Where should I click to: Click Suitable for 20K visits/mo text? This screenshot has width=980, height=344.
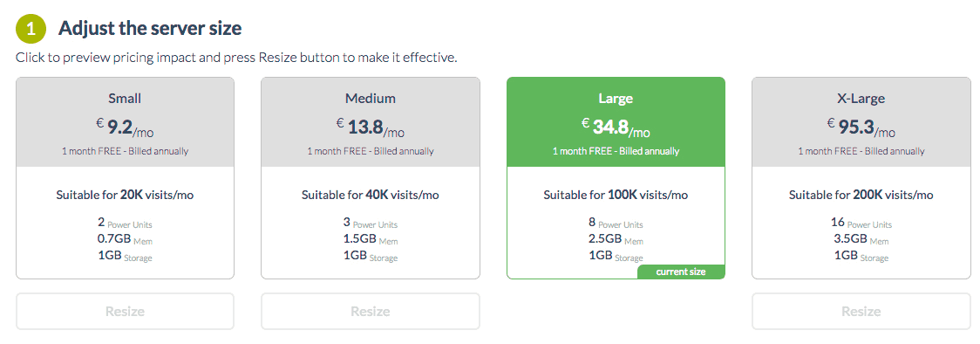coord(125,196)
